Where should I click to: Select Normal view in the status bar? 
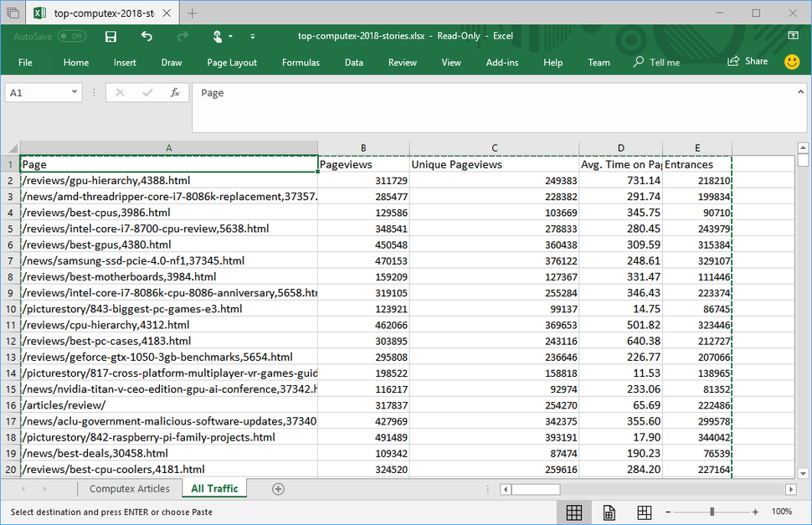coord(574,512)
